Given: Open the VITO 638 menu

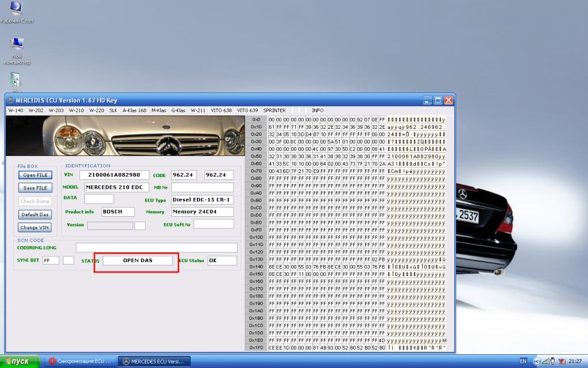Looking at the screenshot, I should tap(221, 110).
